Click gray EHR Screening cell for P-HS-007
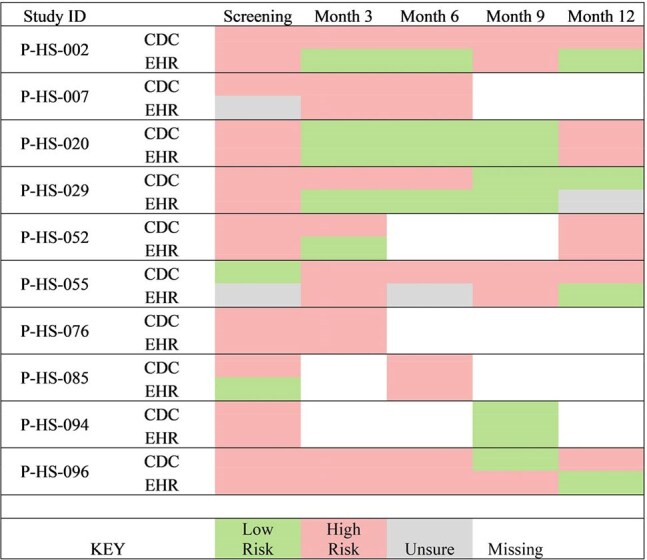 pyautogui.click(x=258, y=108)
